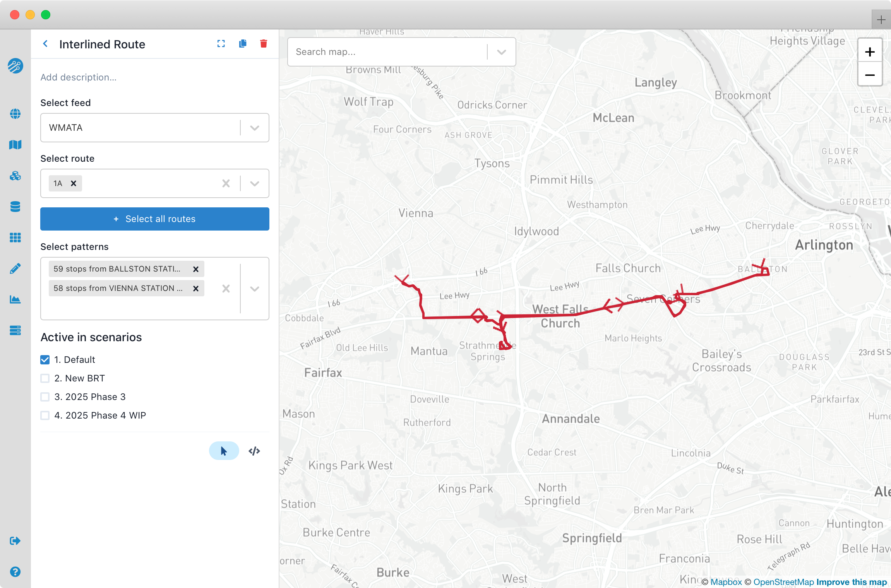Click the help question mark icon
The width and height of the screenshot is (891, 588).
pos(15,572)
